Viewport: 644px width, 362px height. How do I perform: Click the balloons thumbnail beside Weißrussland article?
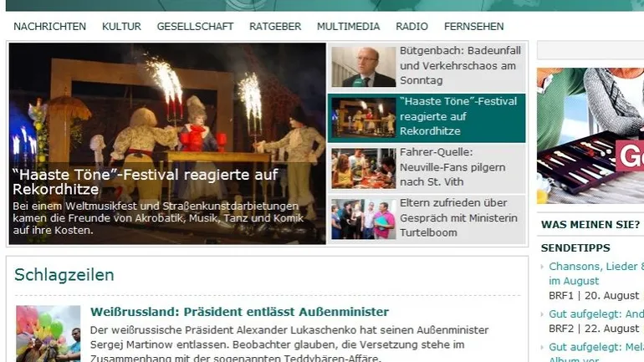tap(48, 334)
